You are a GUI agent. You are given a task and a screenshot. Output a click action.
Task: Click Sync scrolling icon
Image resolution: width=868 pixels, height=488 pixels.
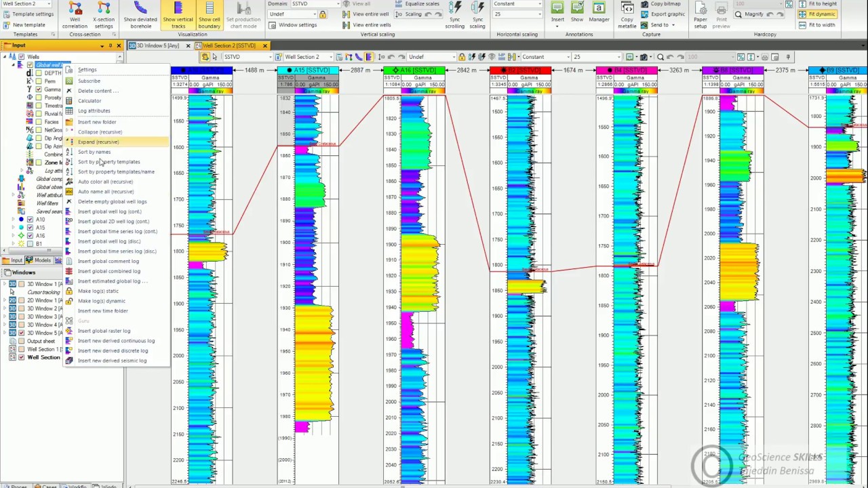point(455,15)
